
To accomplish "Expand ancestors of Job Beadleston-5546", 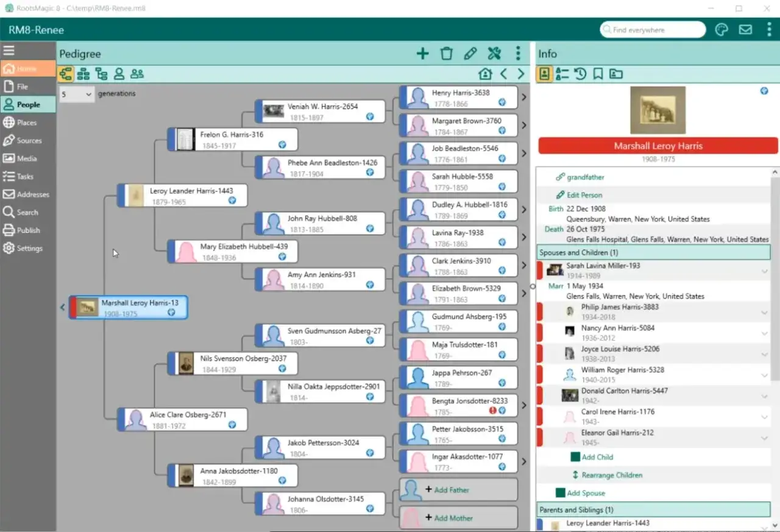I will point(523,154).
